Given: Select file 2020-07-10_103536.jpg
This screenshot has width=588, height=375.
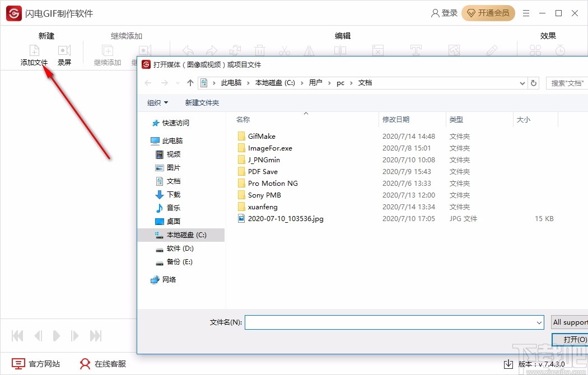Looking at the screenshot, I should tap(281, 218).
